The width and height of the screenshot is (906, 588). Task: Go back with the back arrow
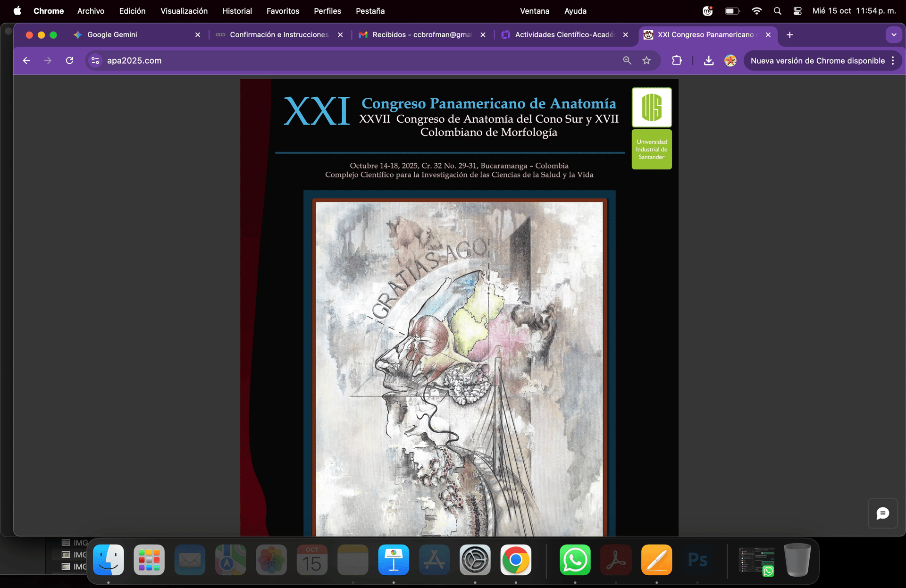26,60
